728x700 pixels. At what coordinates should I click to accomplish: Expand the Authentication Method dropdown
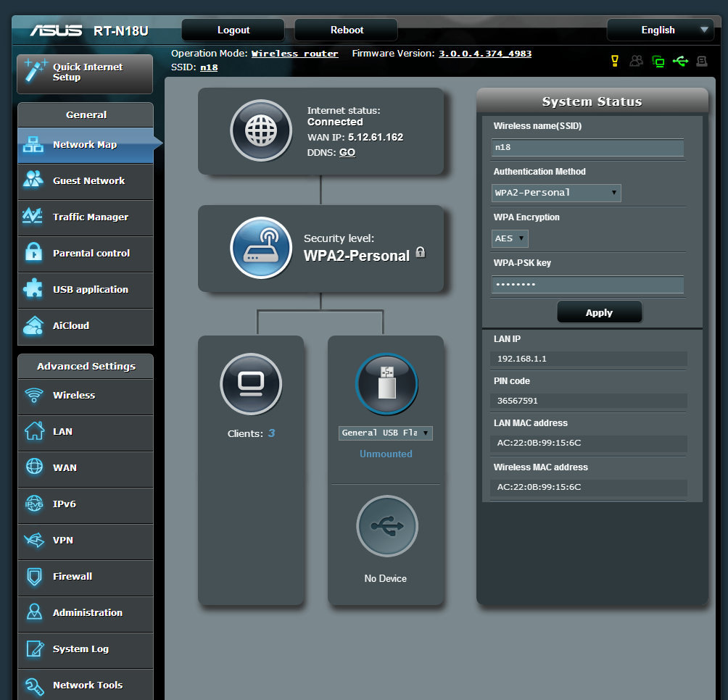pos(556,193)
